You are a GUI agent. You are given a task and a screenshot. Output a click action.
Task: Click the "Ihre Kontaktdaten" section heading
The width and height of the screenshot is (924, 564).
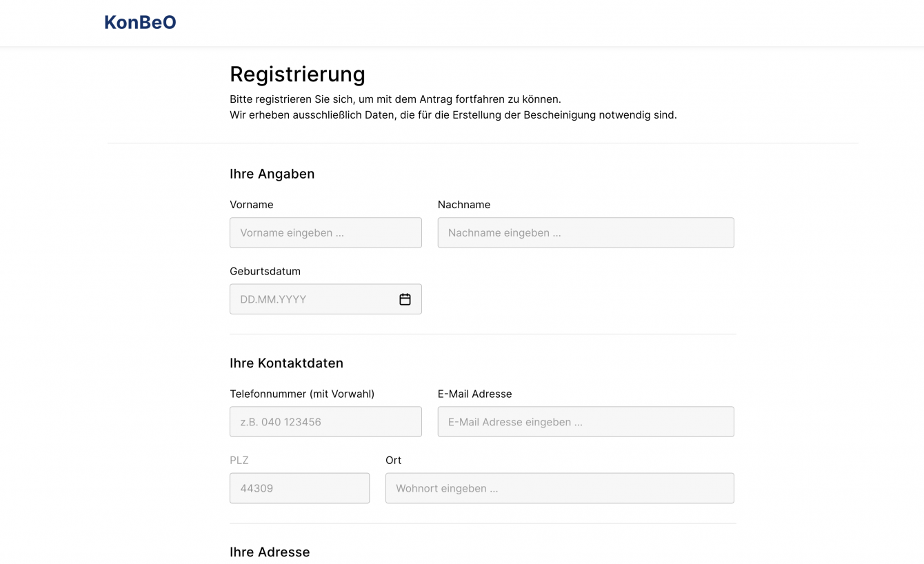286,363
